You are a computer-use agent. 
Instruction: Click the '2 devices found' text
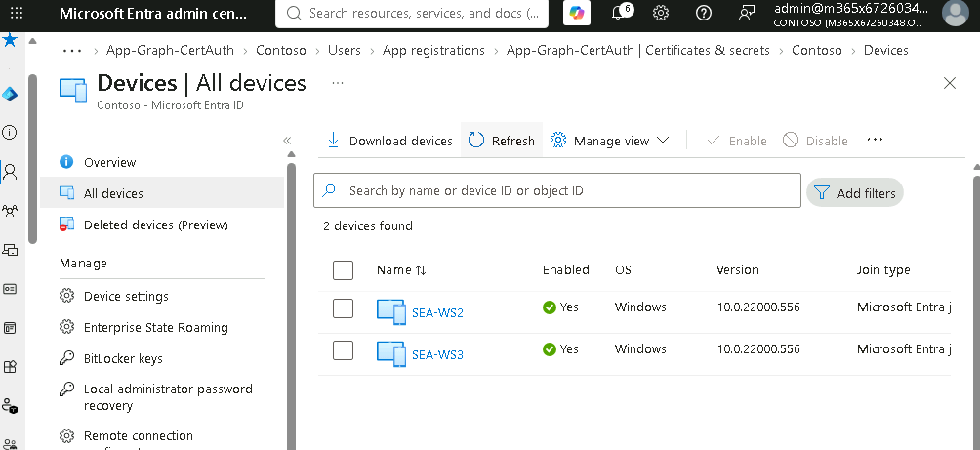point(367,225)
